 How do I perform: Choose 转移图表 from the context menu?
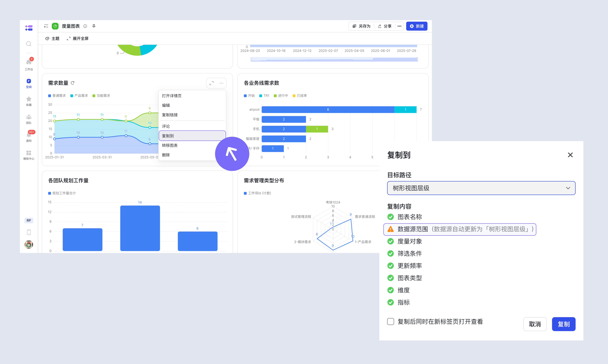point(192,145)
